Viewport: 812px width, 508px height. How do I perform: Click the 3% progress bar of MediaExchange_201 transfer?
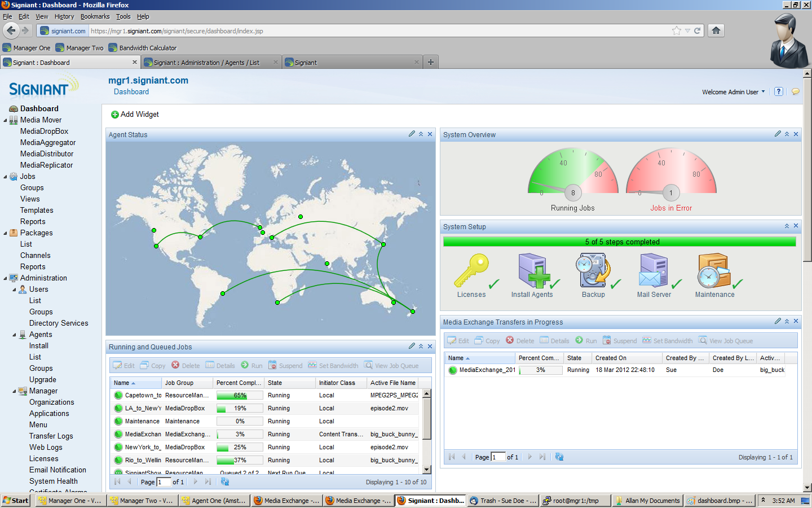coord(541,370)
